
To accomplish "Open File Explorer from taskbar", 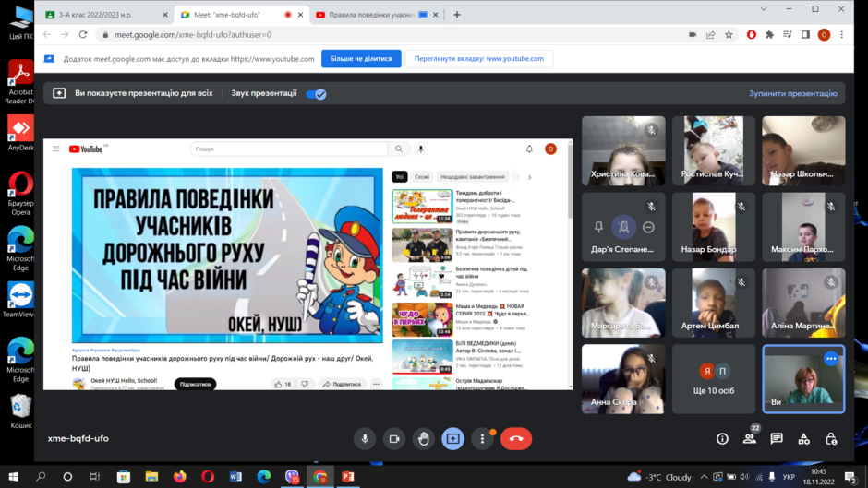I will tap(151, 476).
